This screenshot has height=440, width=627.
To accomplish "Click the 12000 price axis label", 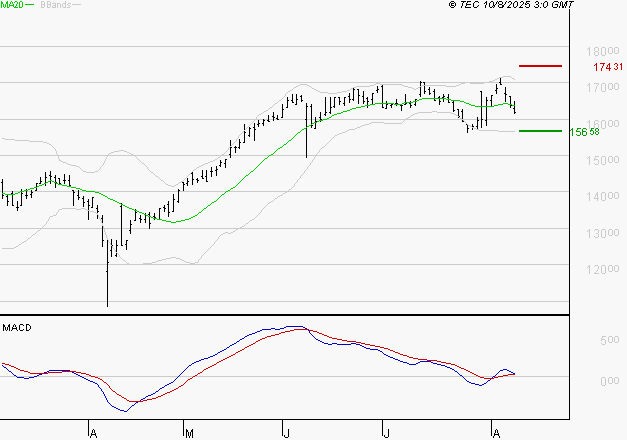I will 603,269.
